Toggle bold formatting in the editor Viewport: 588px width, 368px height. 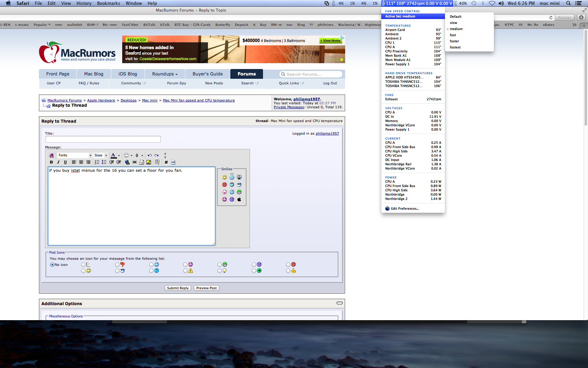coord(51,162)
